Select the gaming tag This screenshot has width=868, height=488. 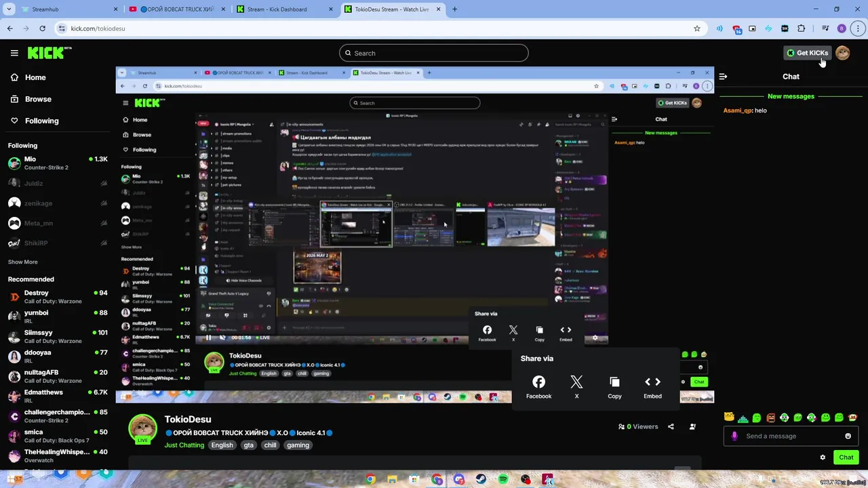(x=298, y=445)
